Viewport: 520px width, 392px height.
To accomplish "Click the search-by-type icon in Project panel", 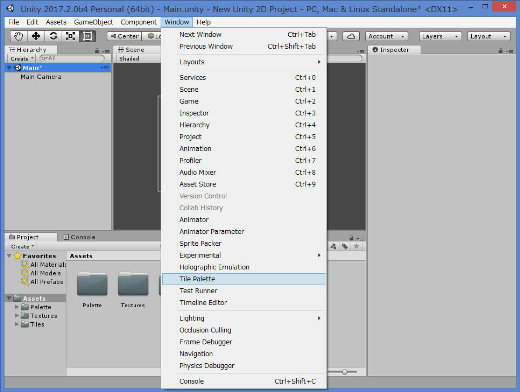I will pos(333,246).
